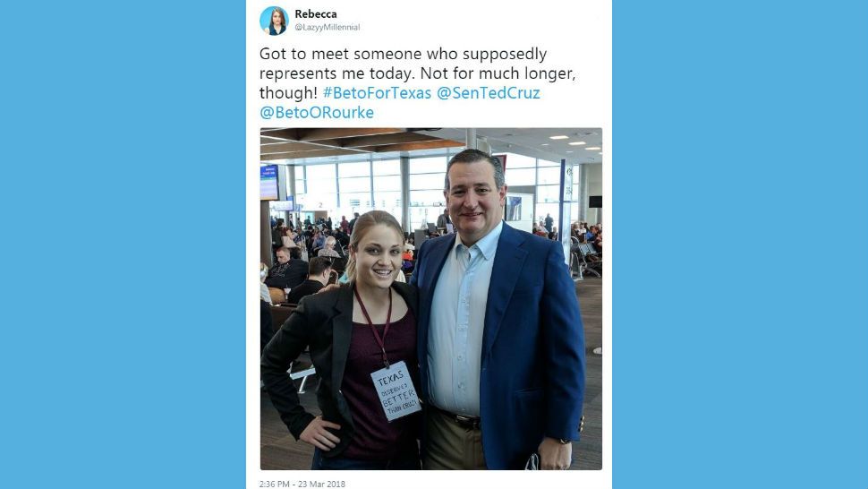Screen dimensions: 868x489
Task: Click the white space right of Rebecca's name
Action: click(x=465, y=18)
